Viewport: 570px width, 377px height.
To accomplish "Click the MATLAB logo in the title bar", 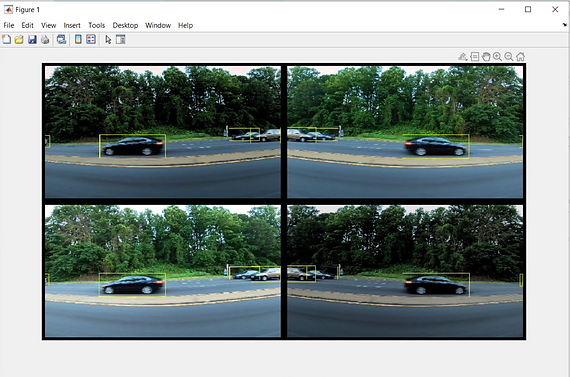I will (8, 9).
